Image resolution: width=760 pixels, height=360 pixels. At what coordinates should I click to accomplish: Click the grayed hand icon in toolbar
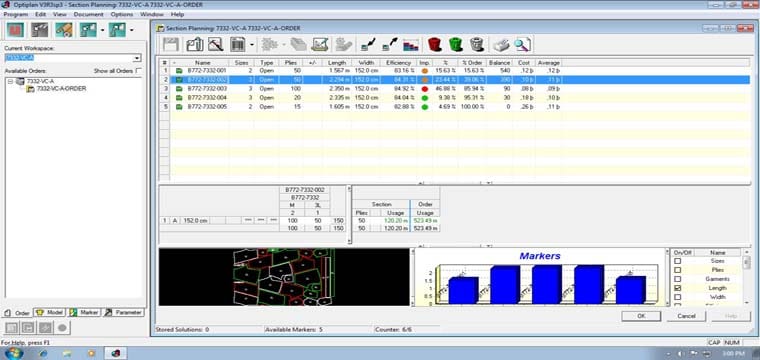coord(344,45)
